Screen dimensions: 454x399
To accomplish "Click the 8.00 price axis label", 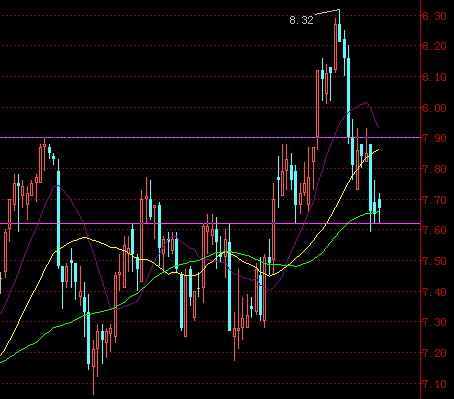I will [x=435, y=108].
